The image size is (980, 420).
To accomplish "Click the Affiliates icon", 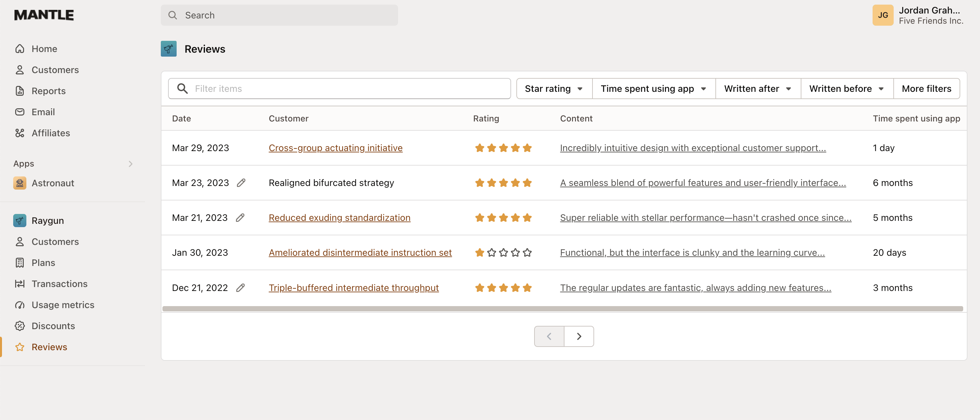I will [x=20, y=133].
